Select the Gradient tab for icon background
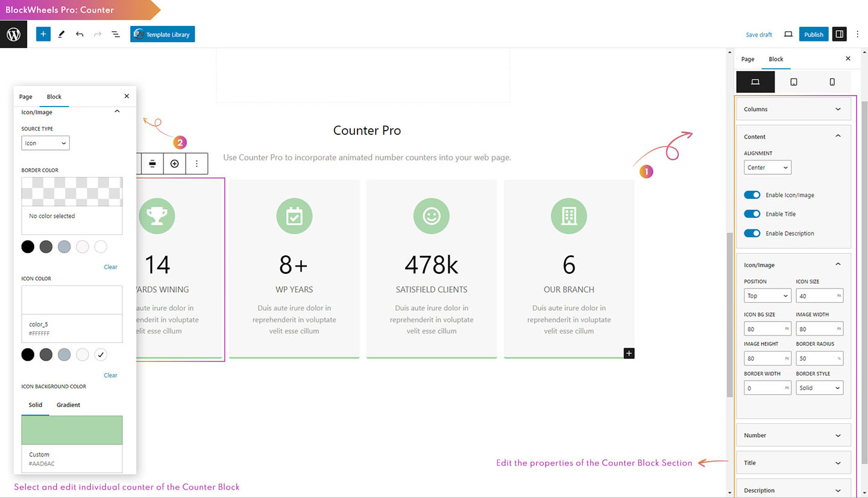868x498 pixels. point(68,405)
